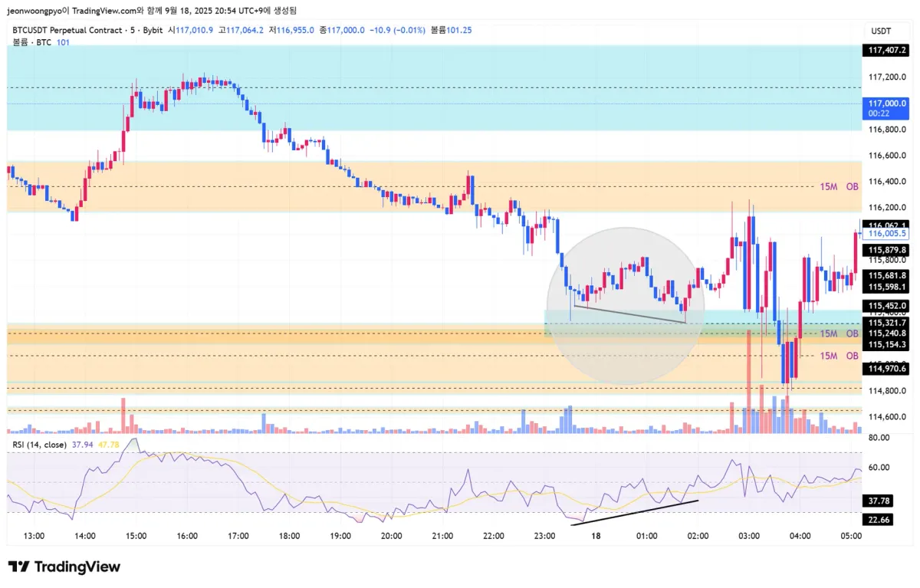Click the 37.78 RSI value label
The width and height of the screenshot is (920, 588).
(879, 501)
